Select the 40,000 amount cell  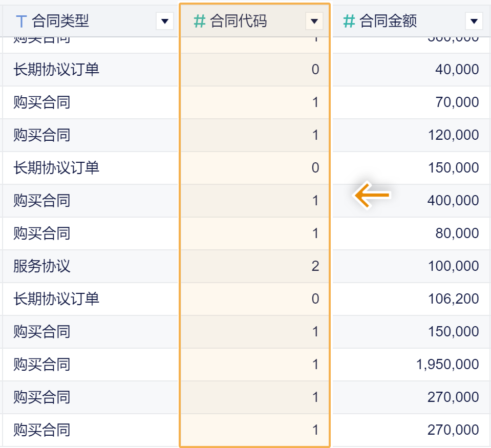[457, 70]
